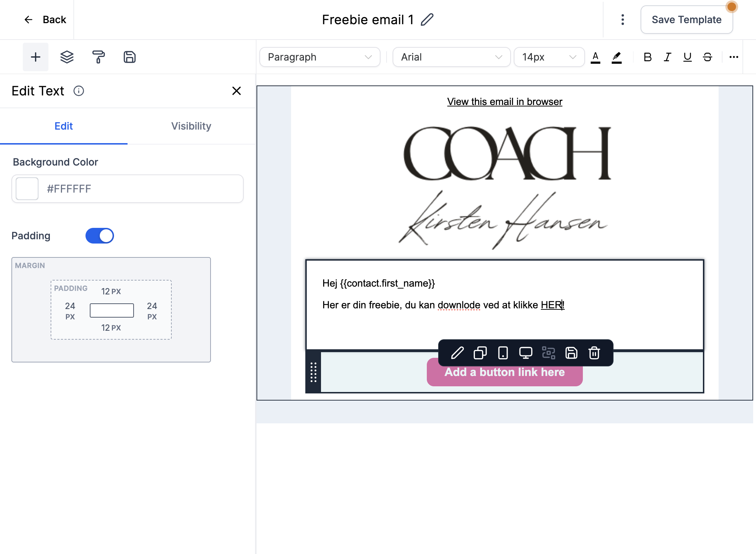The image size is (756, 554).
Task: Click the text color A icon
Action: click(595, 57)
